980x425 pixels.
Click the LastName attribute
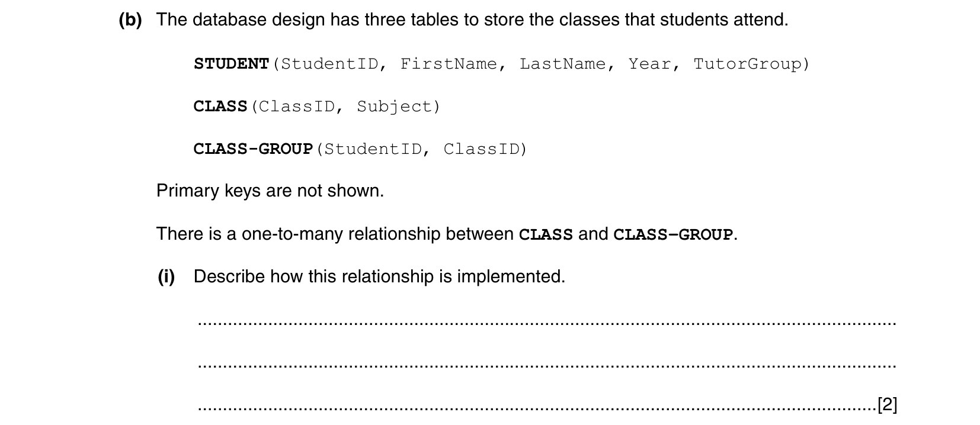click(562, 64)
